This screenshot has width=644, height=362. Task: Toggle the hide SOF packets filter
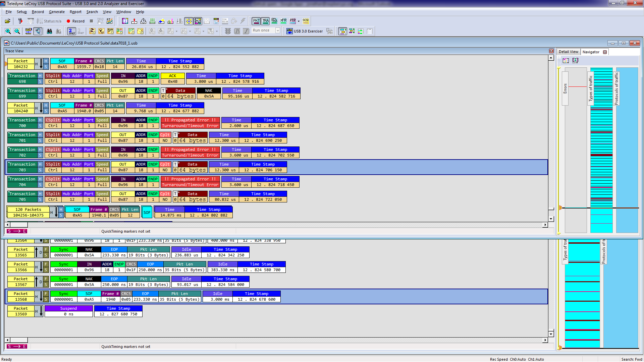[131, 31]
